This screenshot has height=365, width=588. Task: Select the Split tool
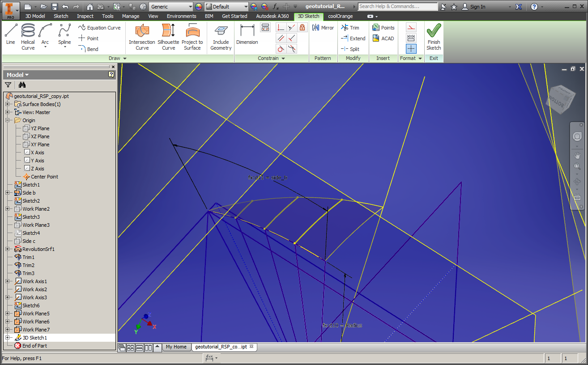(x=350, y=49)
